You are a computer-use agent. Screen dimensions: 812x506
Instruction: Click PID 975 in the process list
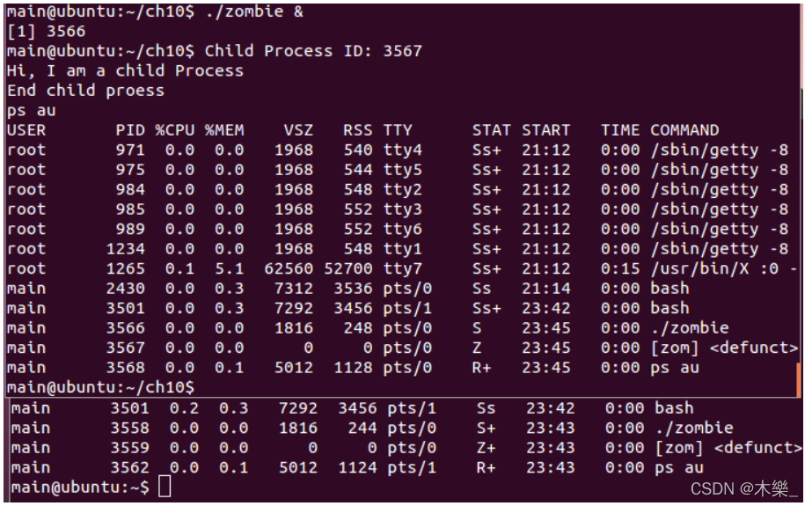(130, 170)
